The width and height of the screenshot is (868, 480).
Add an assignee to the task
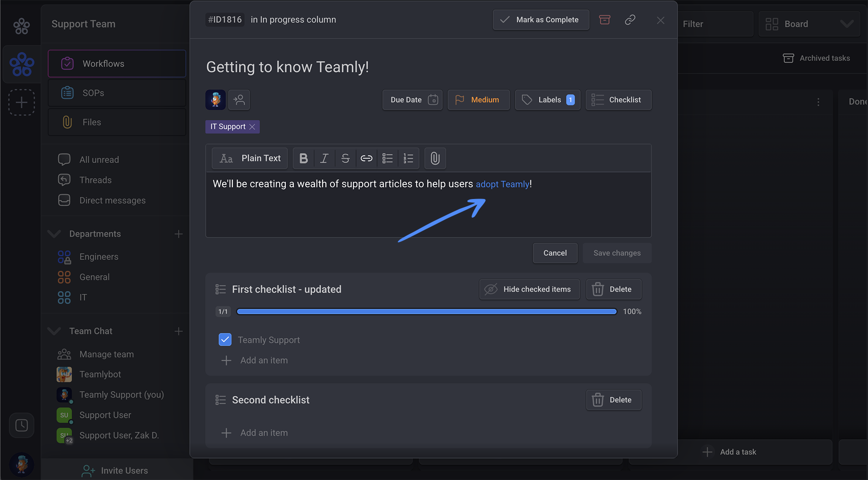(239, 100)
